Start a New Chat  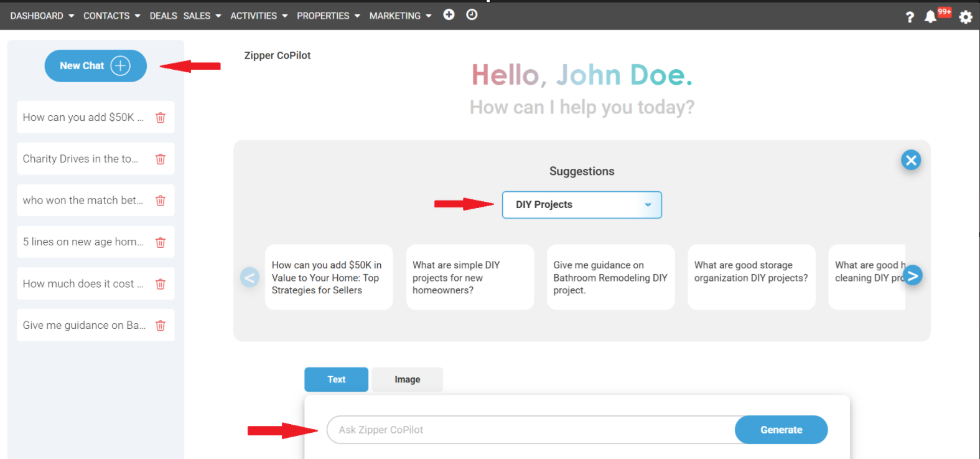coord(95,65)
